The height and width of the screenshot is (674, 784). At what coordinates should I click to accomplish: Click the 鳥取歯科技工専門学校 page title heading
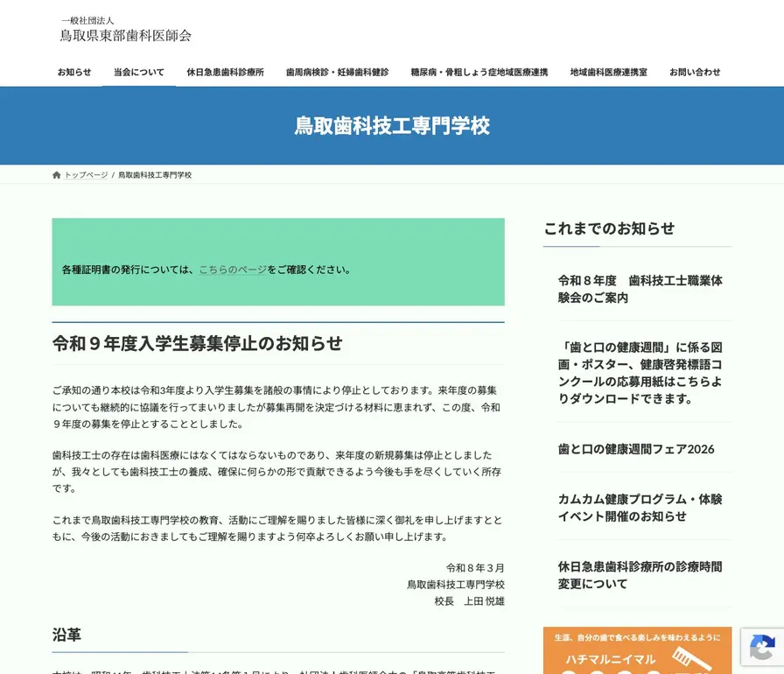click(392, 125)
